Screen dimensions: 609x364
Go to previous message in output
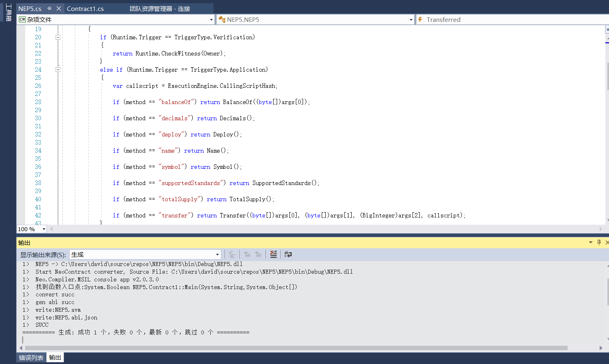tap(247, 254)
